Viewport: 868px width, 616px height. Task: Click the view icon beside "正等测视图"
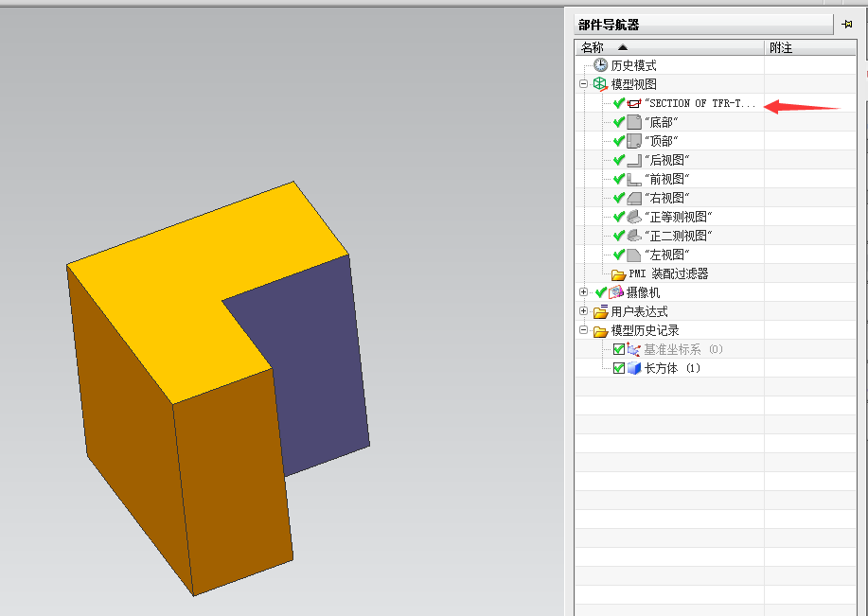coord(634,217)
